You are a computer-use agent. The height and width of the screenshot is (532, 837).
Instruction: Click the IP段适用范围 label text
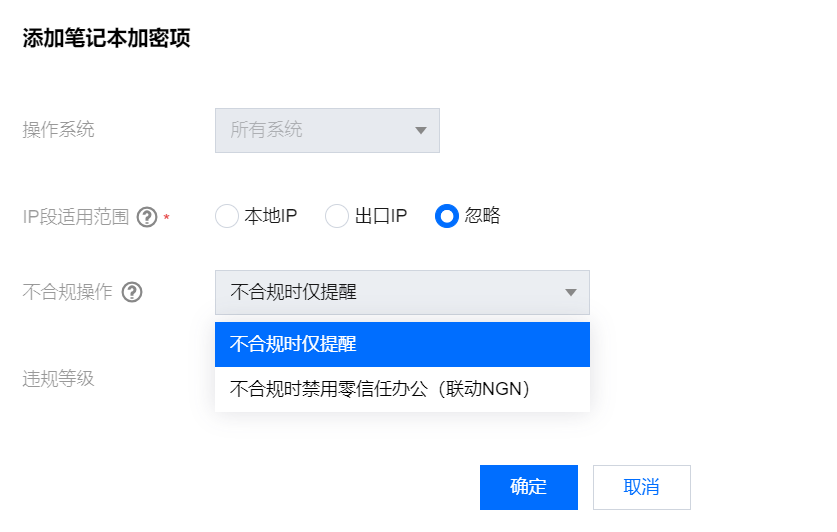76,216
